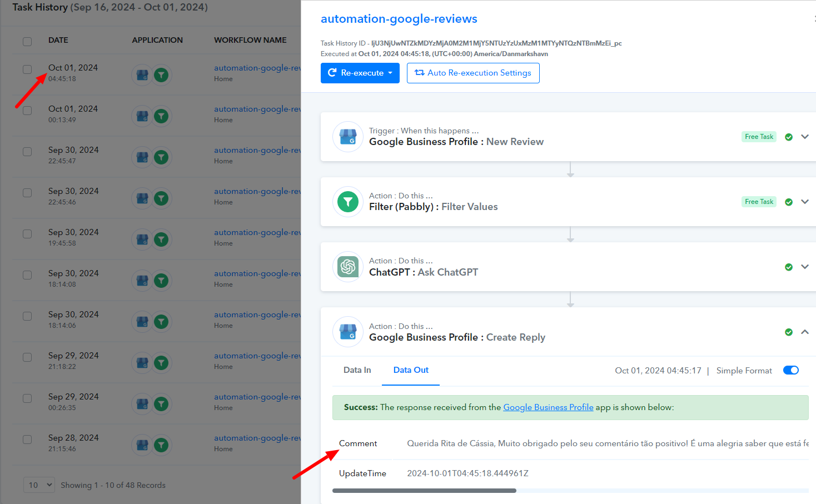This screenshot has width=816, height=504.
Task: Click Google Business Profile icon in 00:13:49 row
Action: pyautogui.click(x=142, y=116)
